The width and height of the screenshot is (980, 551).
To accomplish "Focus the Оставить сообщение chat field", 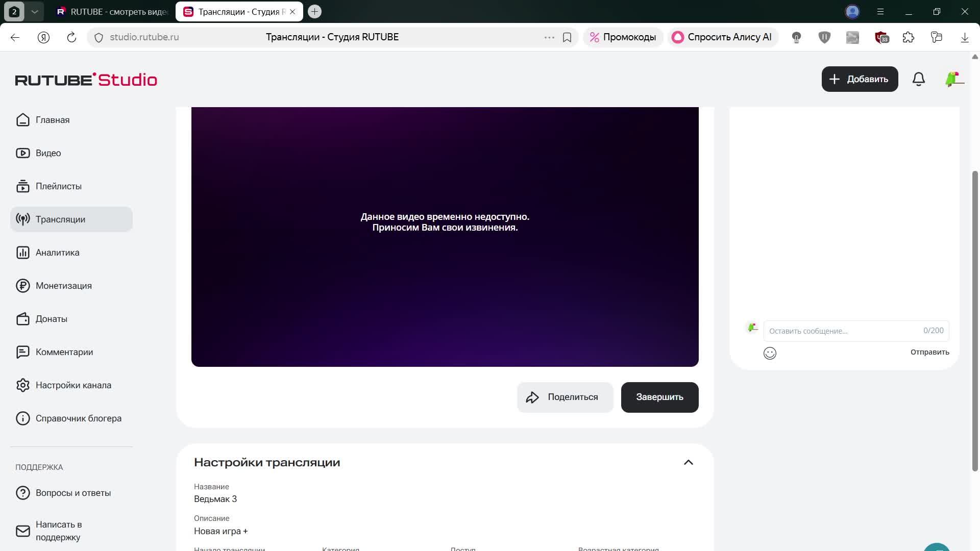I will coord(842,331).
